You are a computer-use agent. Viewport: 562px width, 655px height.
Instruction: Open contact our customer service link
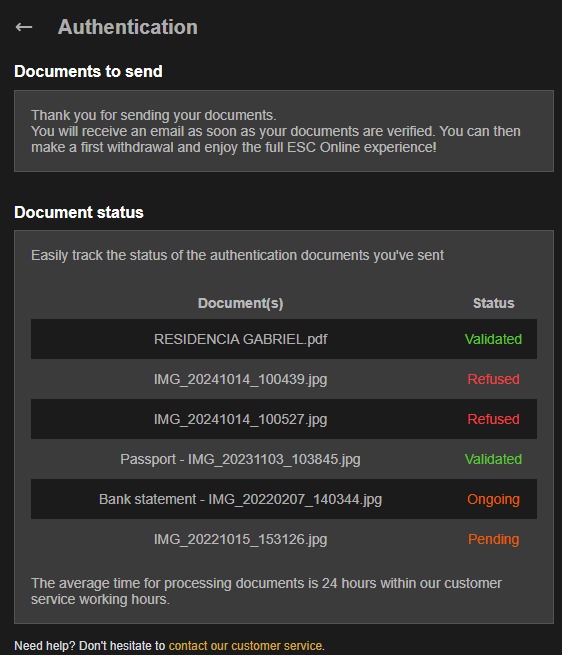[246, 645]
